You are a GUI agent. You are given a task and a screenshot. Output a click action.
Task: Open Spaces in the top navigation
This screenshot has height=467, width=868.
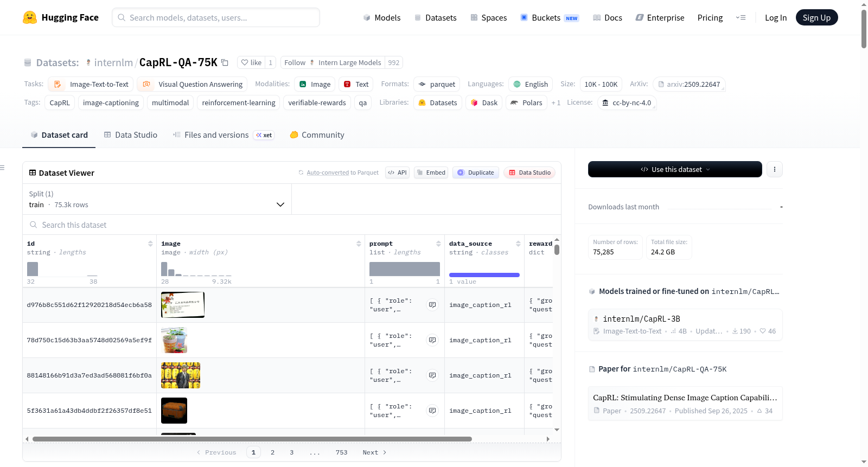click(488, 17)
